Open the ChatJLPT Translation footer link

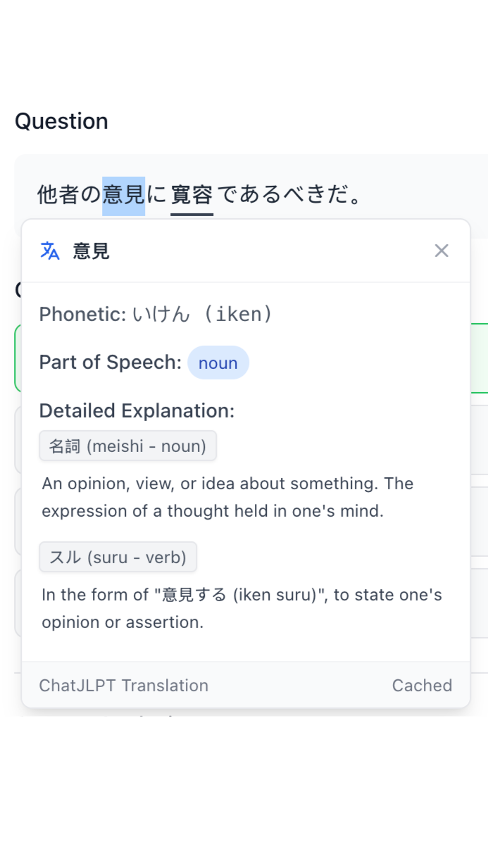click(x=124, y=685)
